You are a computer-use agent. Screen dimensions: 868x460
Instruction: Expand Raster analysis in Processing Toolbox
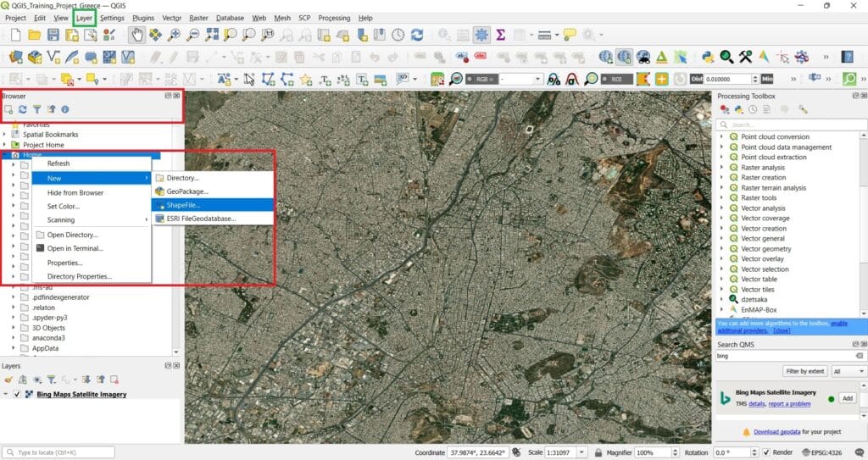pyautogui.click(x=721, y=167)
